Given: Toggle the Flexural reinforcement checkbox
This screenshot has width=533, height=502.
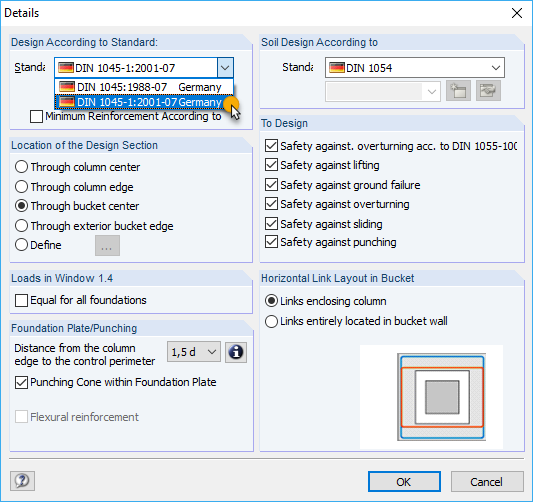Looking at the screenshot, I should tap(21, 417).
